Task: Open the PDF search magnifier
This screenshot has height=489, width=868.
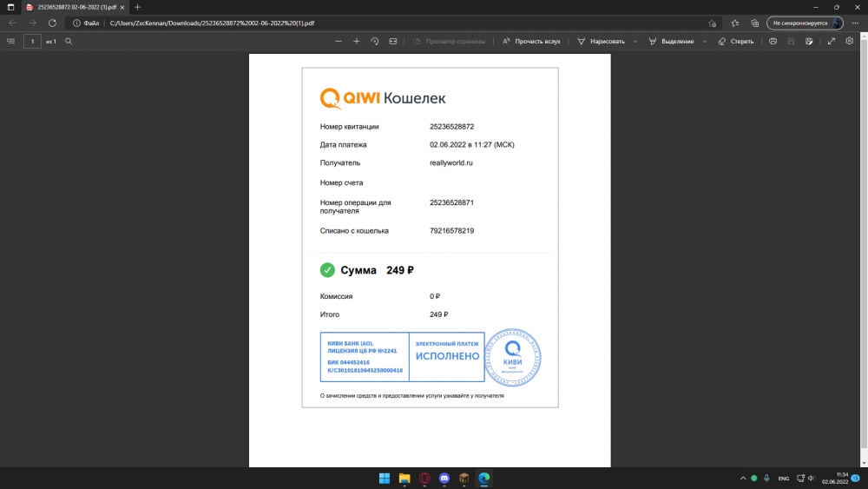Action: (x=69, y=41)
